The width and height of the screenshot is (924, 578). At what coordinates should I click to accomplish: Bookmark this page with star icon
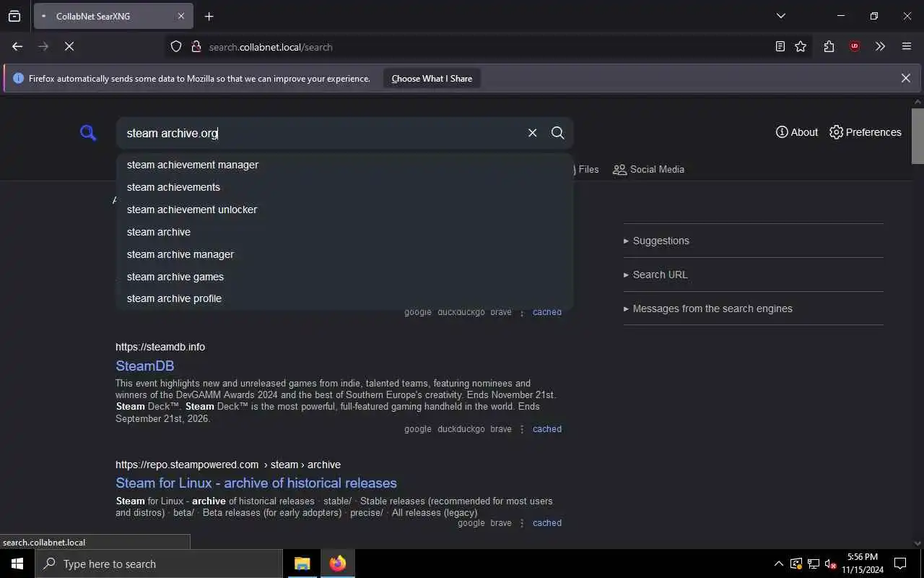[801, 46]
